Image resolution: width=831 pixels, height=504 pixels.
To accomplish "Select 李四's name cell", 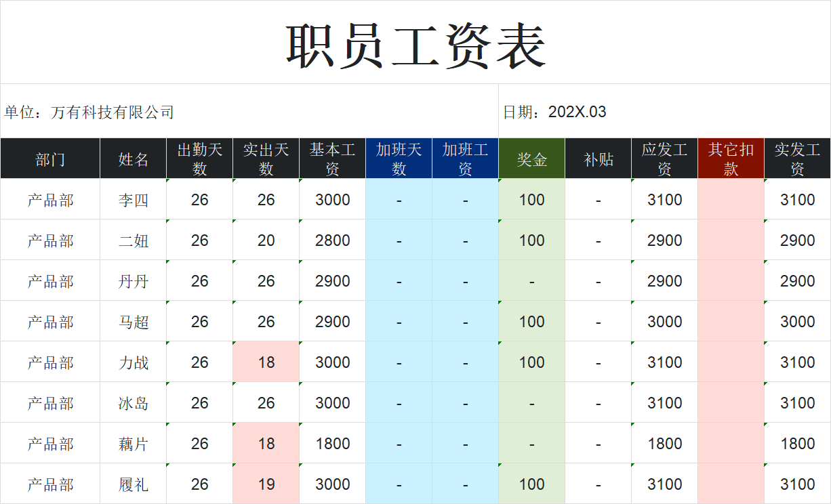I will click(x=132, y=199).
